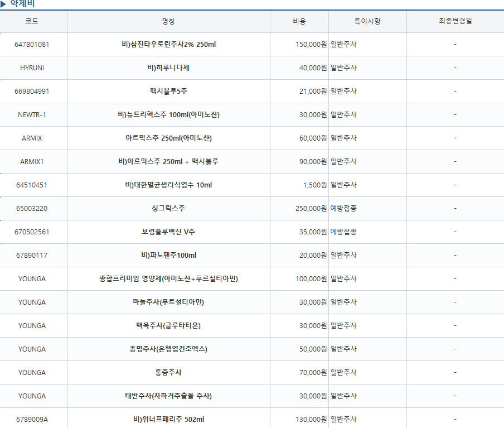The image size is (504, 428).
Task: Click 맥시블루5주 name cell
Action: coord(168,92)
